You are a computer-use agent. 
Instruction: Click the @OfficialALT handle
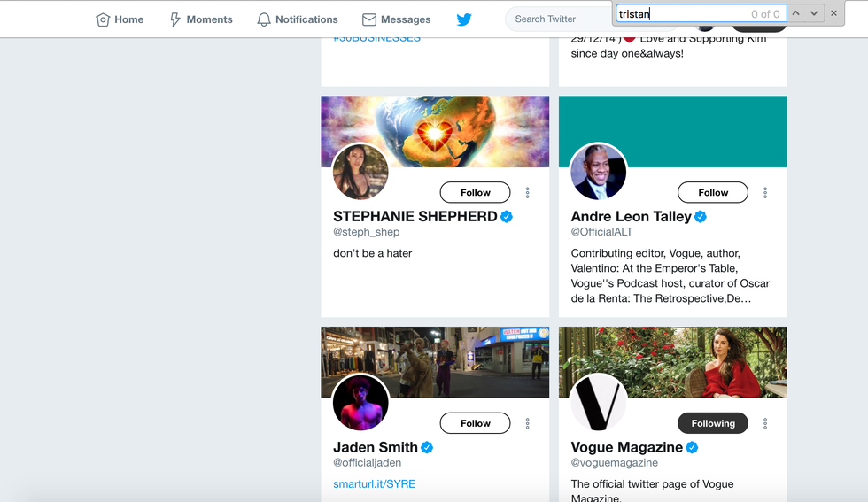(x=601, y=232)
